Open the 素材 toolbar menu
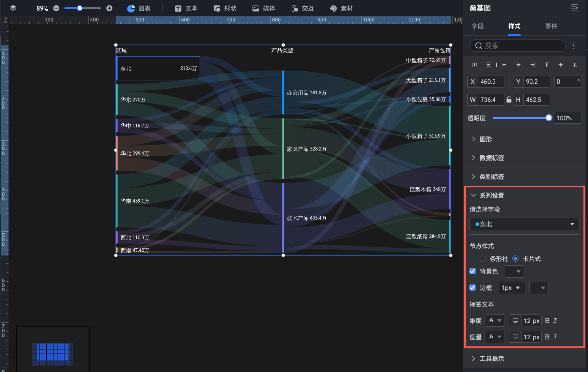This screenshot has height=372, width=588. [341, 8]
